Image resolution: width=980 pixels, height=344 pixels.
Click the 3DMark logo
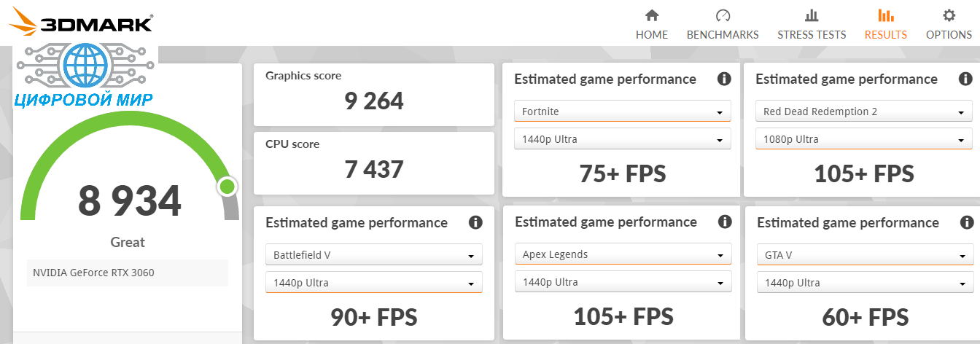81,22
